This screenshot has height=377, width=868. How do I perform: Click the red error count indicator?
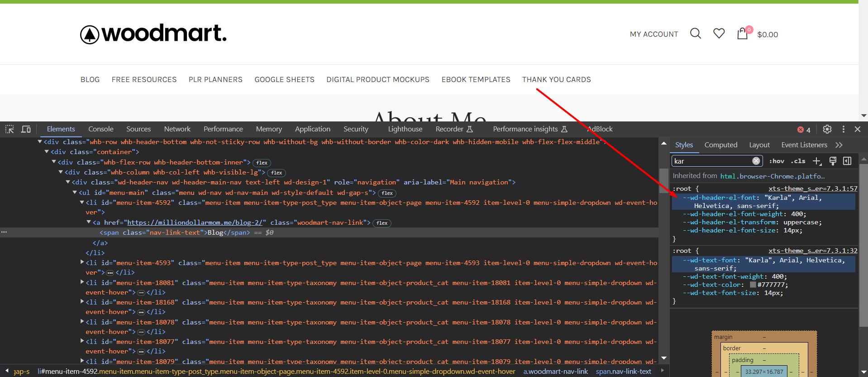click(804, 130)
